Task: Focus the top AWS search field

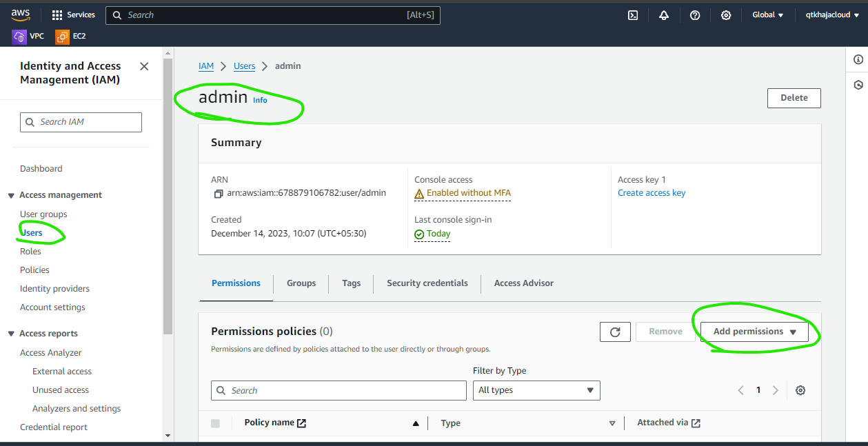Action: (x=273, y=15)
